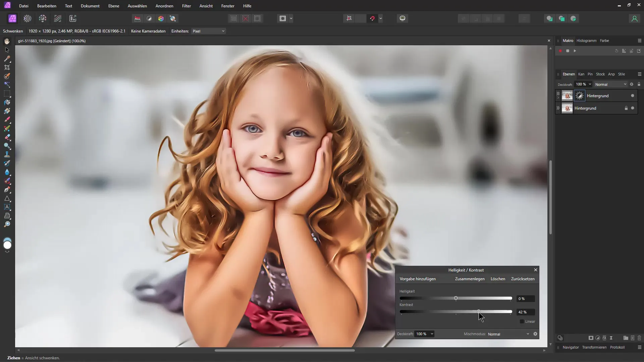Apply Auto Colours from the toolbar
This screenshot has width=644, height=362.
[161, 19]
